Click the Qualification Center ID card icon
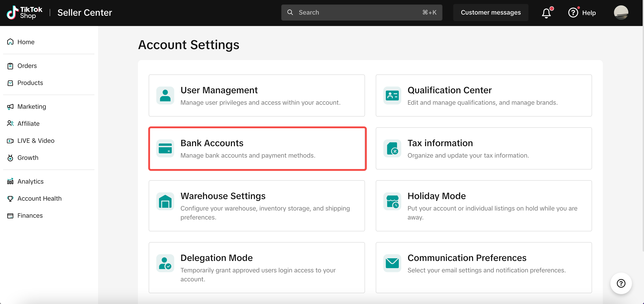 [392, 95]
